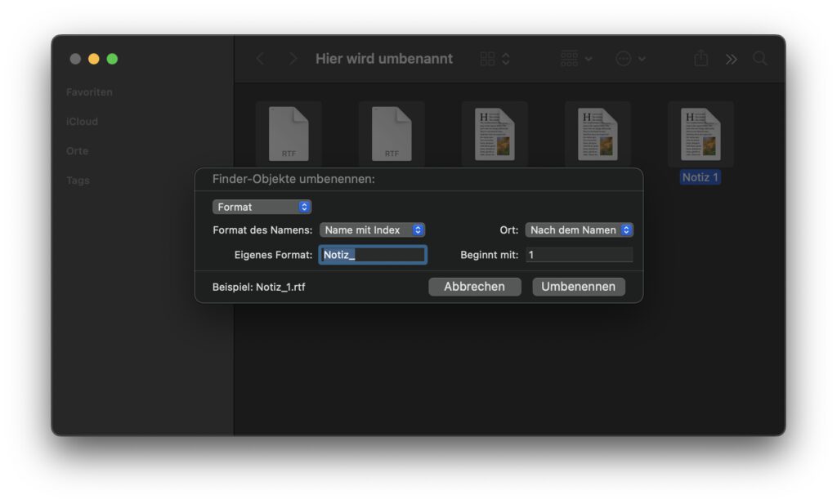Open the action menu ellipsis icon
Viewport: 837px width, 504px height.
pos(630,59)
